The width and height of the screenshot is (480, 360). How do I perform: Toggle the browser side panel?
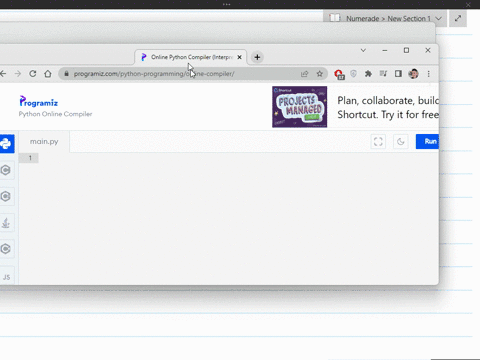(x=398, y=74)
